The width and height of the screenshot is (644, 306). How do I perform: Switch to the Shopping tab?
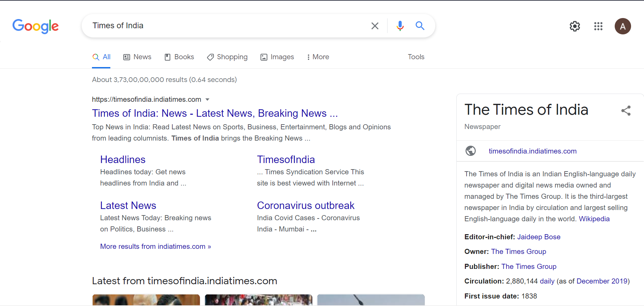click(227, 57)
